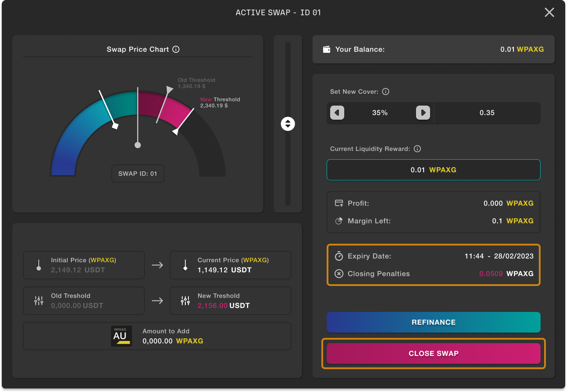Click the WPAXG AU token logo
This screenshot has width=567, height=392.
point(121,337)
